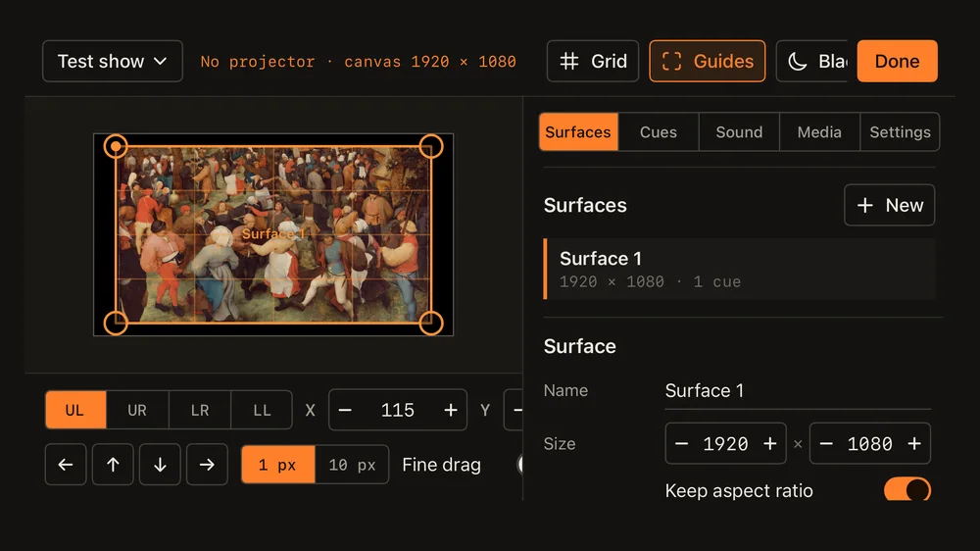Decrease the surface height 1080
980x551 pixels.
coord(826,443)
